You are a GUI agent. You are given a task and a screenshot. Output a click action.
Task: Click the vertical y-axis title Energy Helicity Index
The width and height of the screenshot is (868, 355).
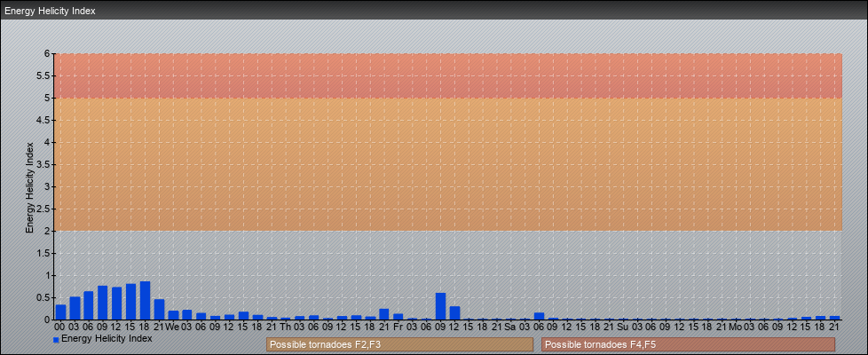point(29,186)
